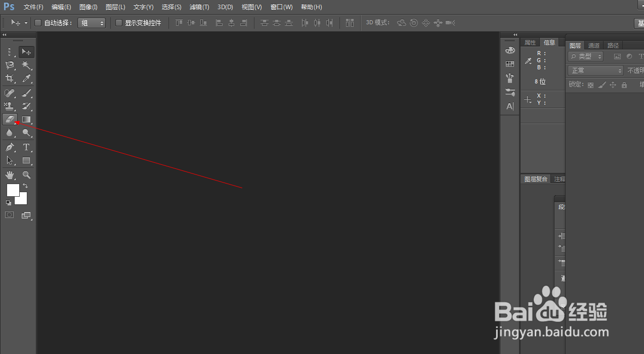
Task: Select the Move tool in the toolbox
Action: coord(26,52)
